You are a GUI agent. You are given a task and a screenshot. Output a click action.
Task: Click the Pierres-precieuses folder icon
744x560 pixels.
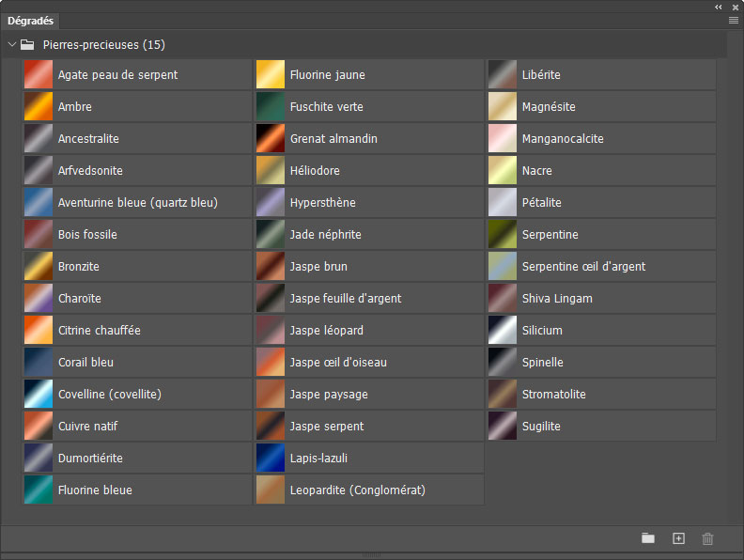(x=27, y=44)
